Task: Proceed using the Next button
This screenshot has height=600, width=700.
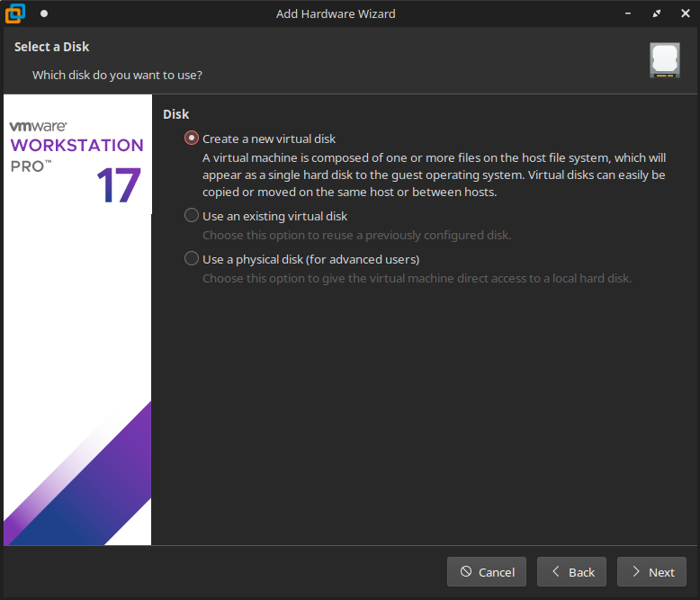Action: pyautogui.click(x=651, y=572)
